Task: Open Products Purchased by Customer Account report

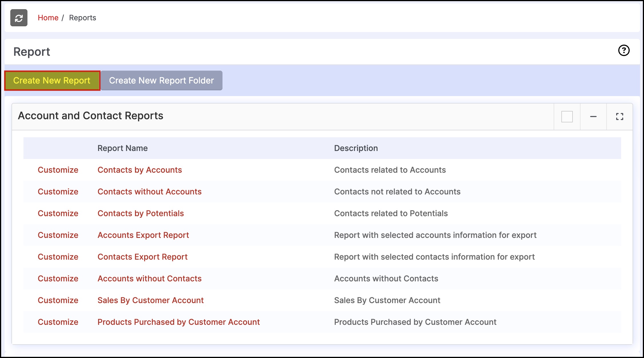Action: pos(179,322)
